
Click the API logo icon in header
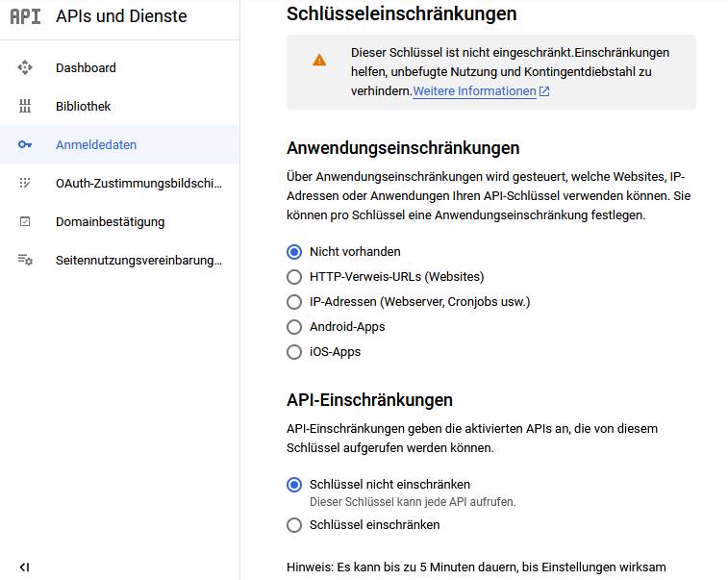pos(25,16)
